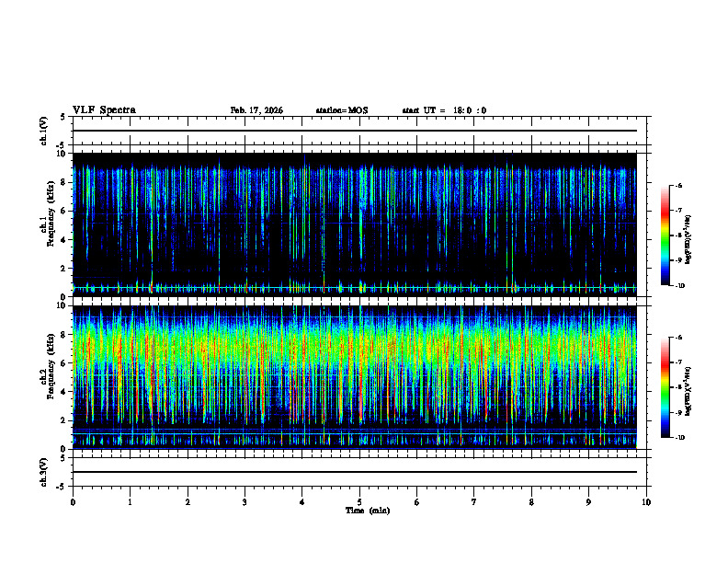This screenshot has width=728, height=563.
Task: Select the ch.1 colorbar log(PSD) unit label
Action: [688, 239]
